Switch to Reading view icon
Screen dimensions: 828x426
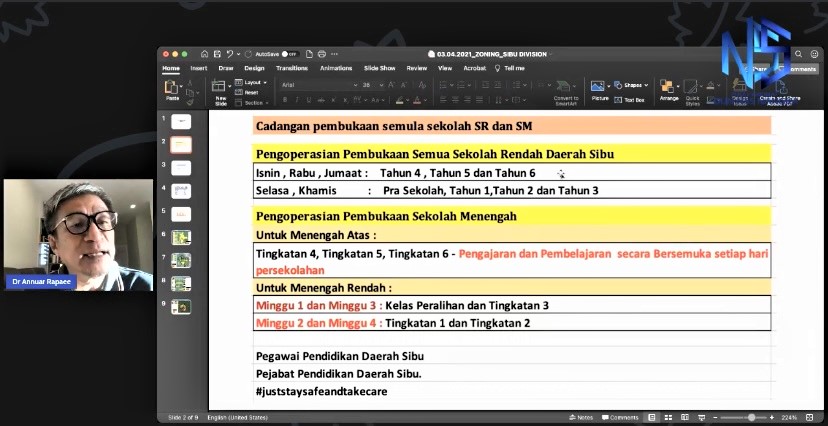685,418
